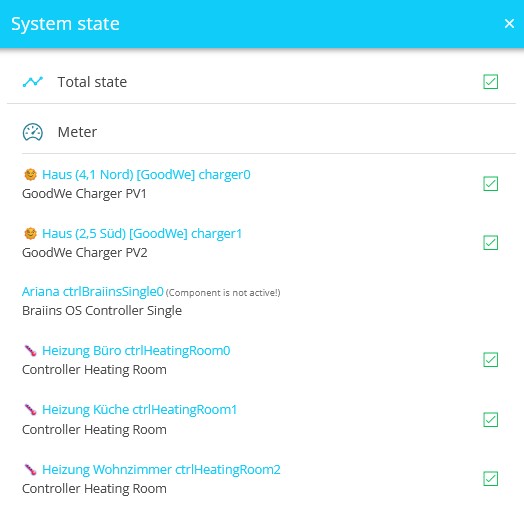Screen dimensions: 524x510
Task: Toggle the ctrlHeatingRoom2 status checkmark
Action: pyautogui.click(x=491, y=479)
